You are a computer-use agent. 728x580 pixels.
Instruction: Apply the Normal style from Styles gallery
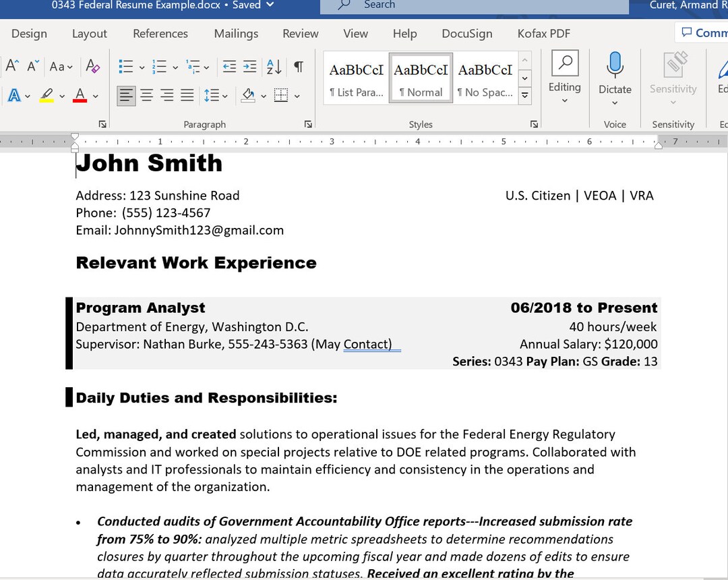pos(421,77)
